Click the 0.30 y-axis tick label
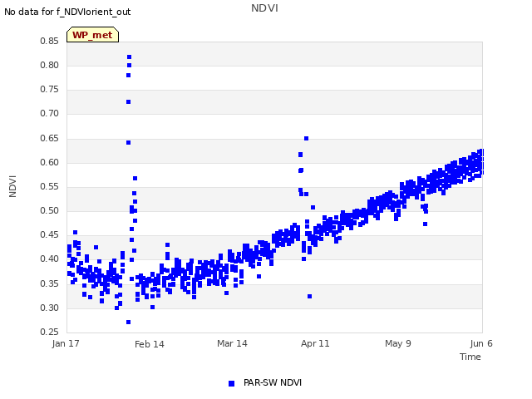Screen dimensions: 532x399 tap(49, 308)
